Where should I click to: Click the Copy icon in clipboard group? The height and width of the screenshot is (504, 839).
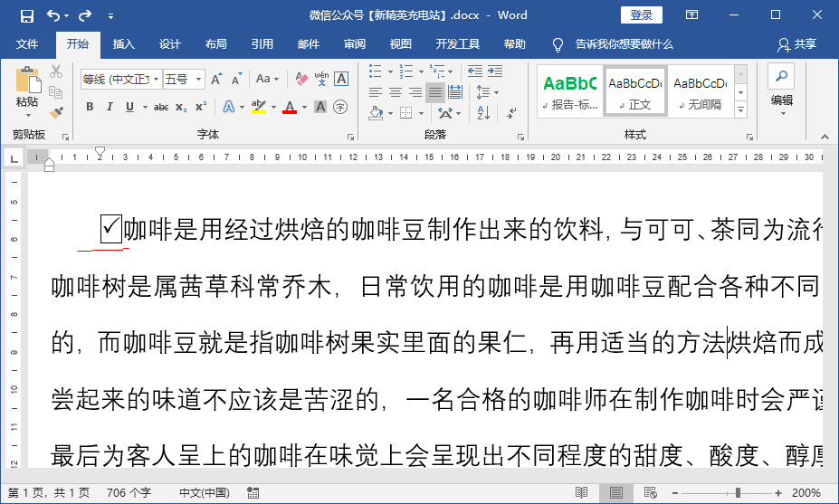(x=55, y=92)
